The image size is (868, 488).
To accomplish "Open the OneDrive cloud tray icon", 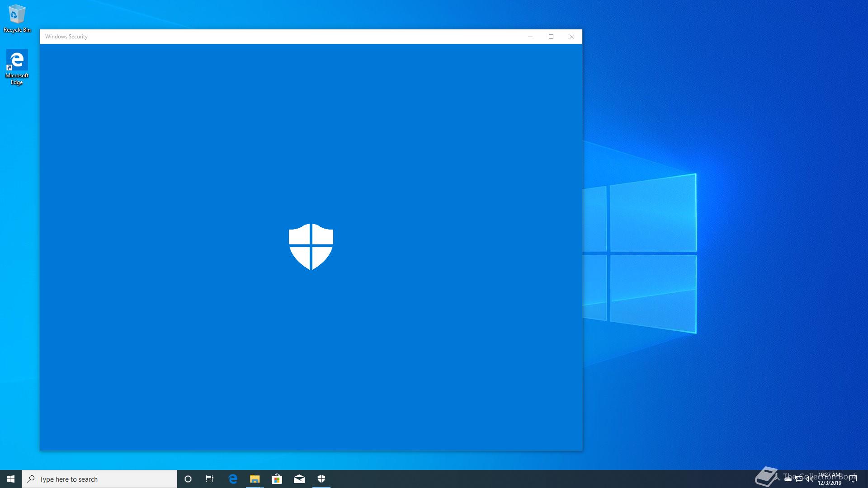I will [788, 479].
